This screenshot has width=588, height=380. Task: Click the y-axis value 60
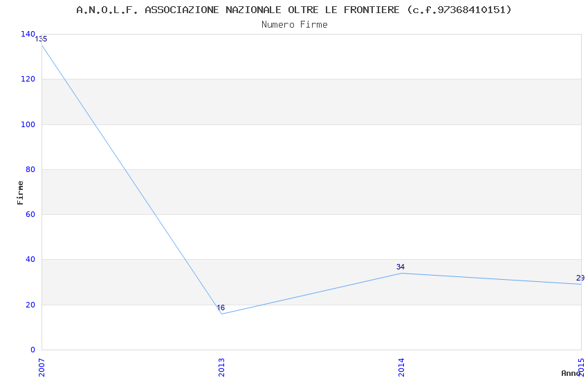coord(30,214)
